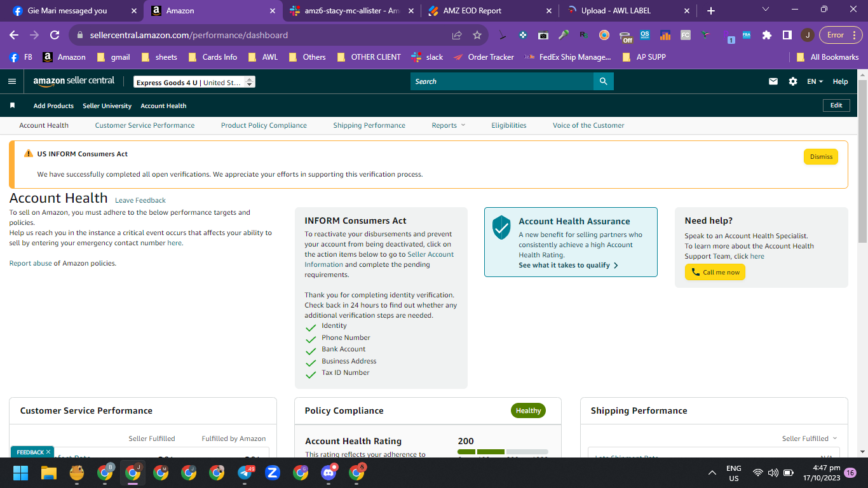Image resolution: width=868 pixels, height=488 pixels.
Task: Open the All Bookmarks folder
Action: click(827, 57)
